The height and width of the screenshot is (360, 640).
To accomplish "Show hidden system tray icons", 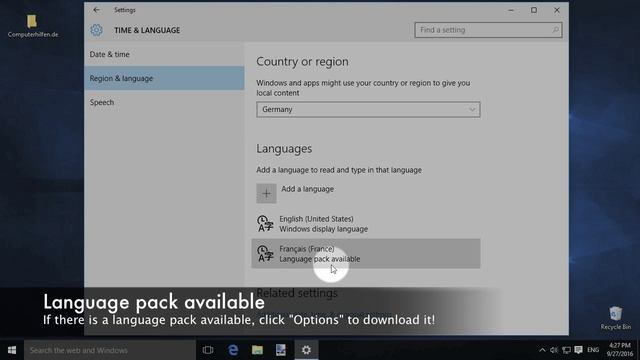I will (x=542, y=350).
